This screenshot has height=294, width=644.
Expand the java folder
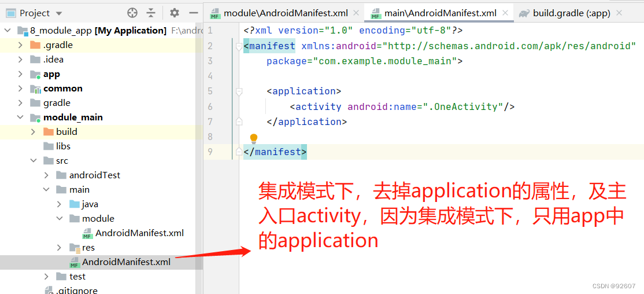(60, 204)
